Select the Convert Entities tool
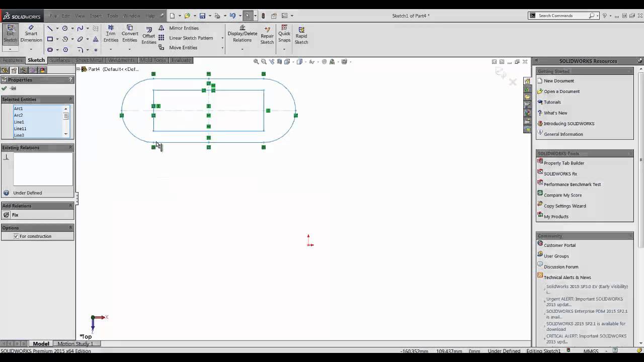 (x=130, y=33)
